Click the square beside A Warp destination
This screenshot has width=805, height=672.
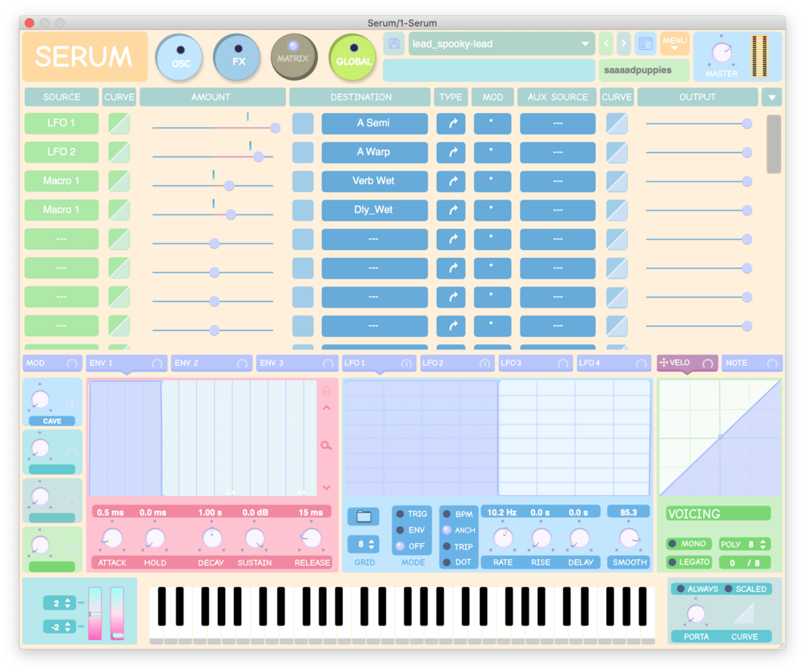pyautogui.click(x=303, y=152)
